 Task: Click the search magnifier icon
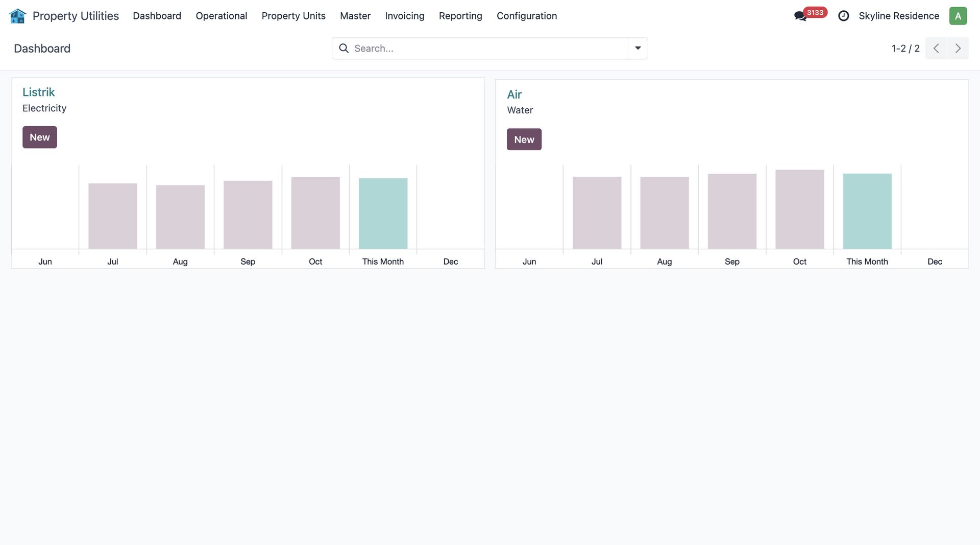click(344, 49)
